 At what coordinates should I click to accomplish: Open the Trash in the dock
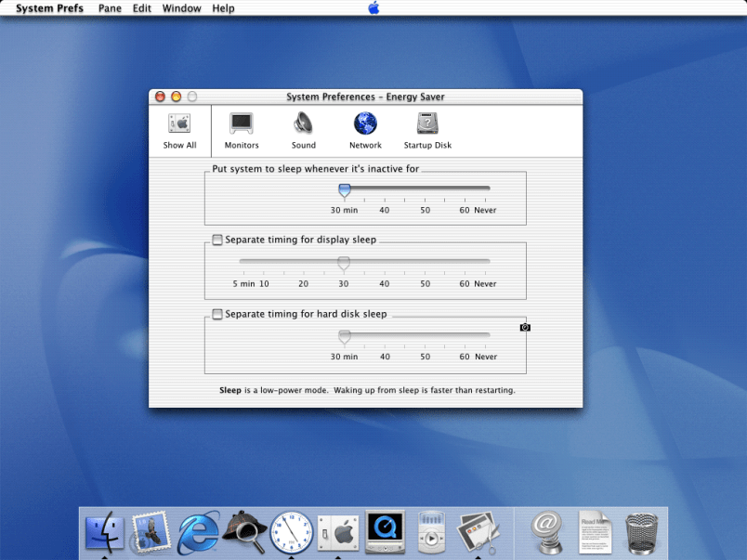(642, 532)
